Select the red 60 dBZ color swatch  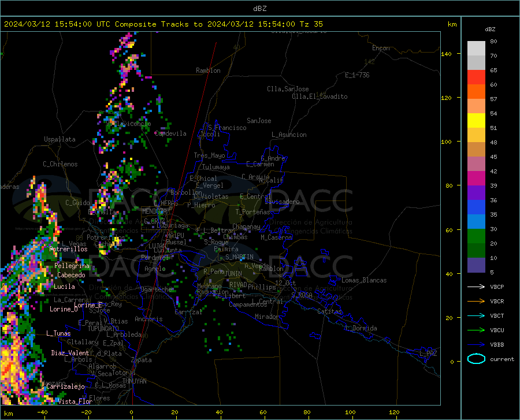coord(476,77)
